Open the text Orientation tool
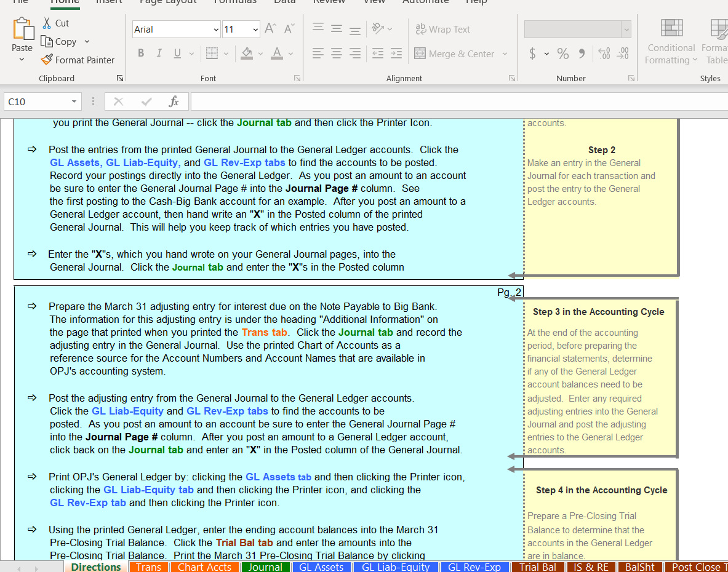Screen dimensions: 728x572 pos(377,29)
